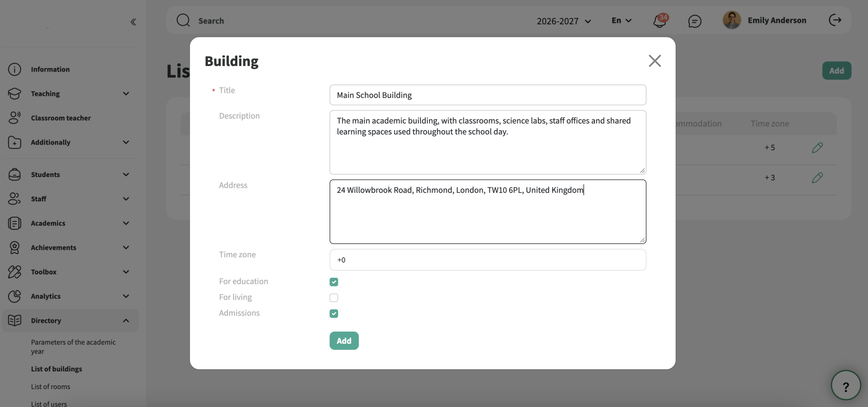Close the Building dialog
Screen dimensions: 868x407
tap(654, 61)
